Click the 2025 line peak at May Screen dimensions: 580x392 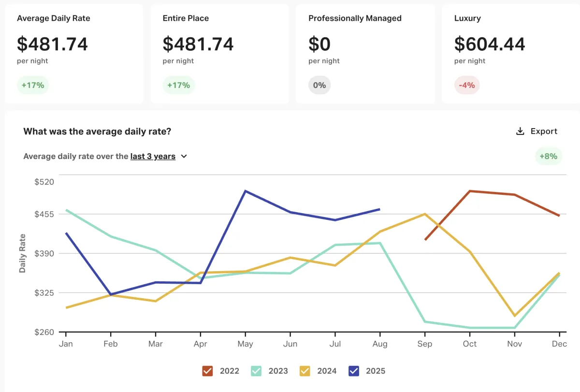coord(246,191)
